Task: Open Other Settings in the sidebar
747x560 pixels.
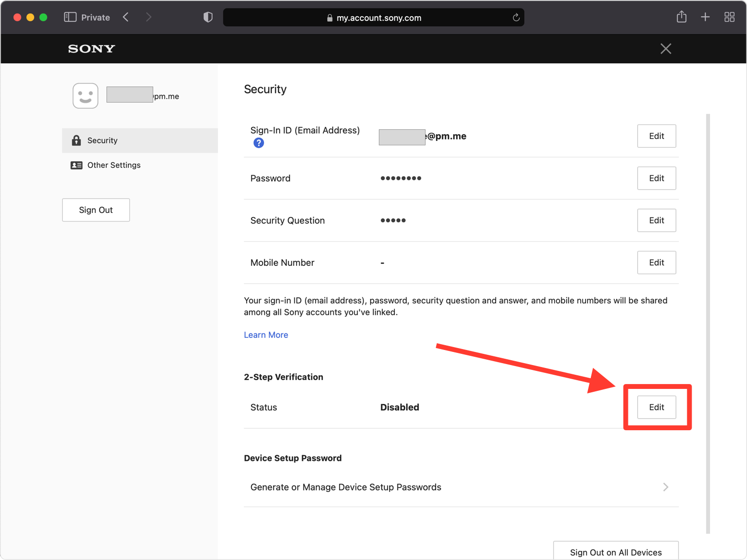Action: 114,165
